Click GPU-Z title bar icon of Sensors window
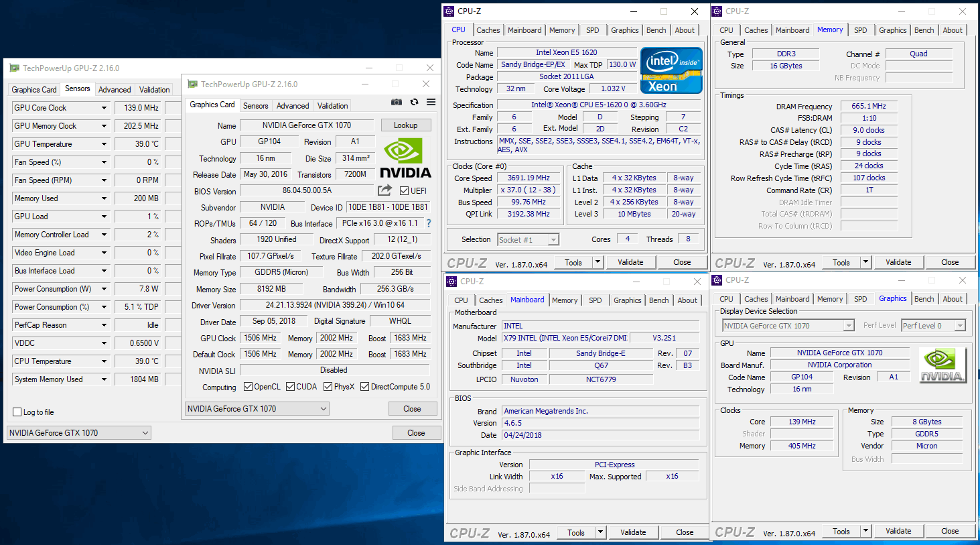Viewport: 980px width, 545px height. pos(15,68)
